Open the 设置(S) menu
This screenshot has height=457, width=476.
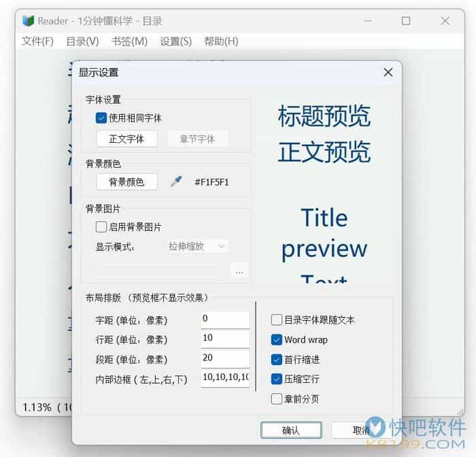tap(175, 41)
